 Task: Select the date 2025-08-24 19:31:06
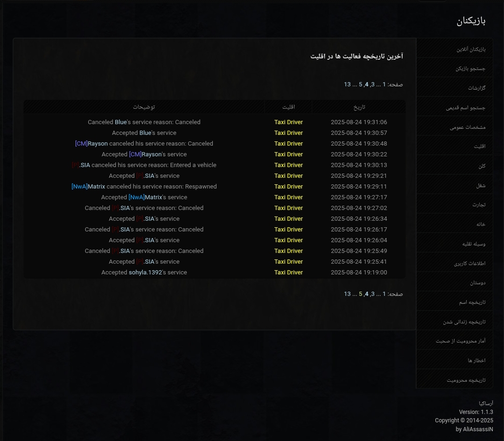click(359, 122)
